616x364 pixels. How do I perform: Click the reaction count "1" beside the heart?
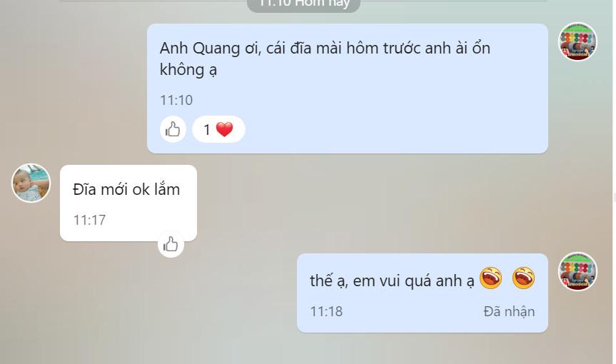(x=207, y=130)
